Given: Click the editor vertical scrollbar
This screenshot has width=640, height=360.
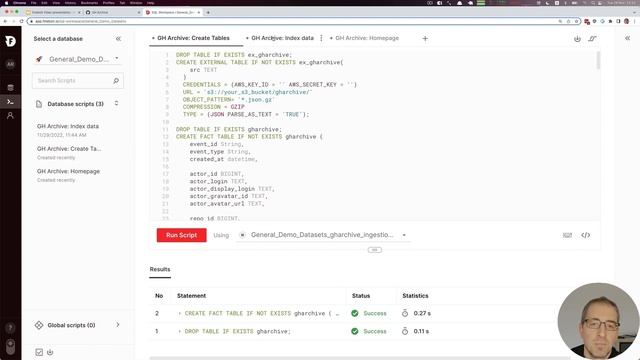Looking at the screenshot, I should 598,60.
